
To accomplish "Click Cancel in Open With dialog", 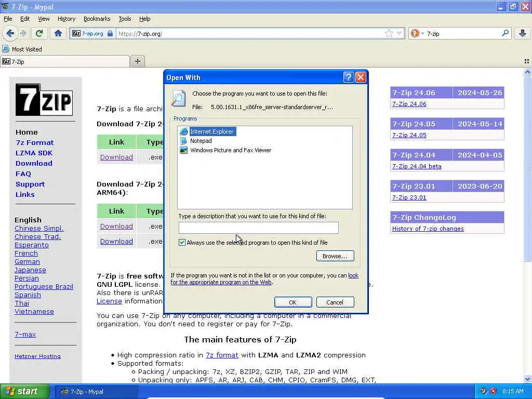I will [x=335, y=302].
